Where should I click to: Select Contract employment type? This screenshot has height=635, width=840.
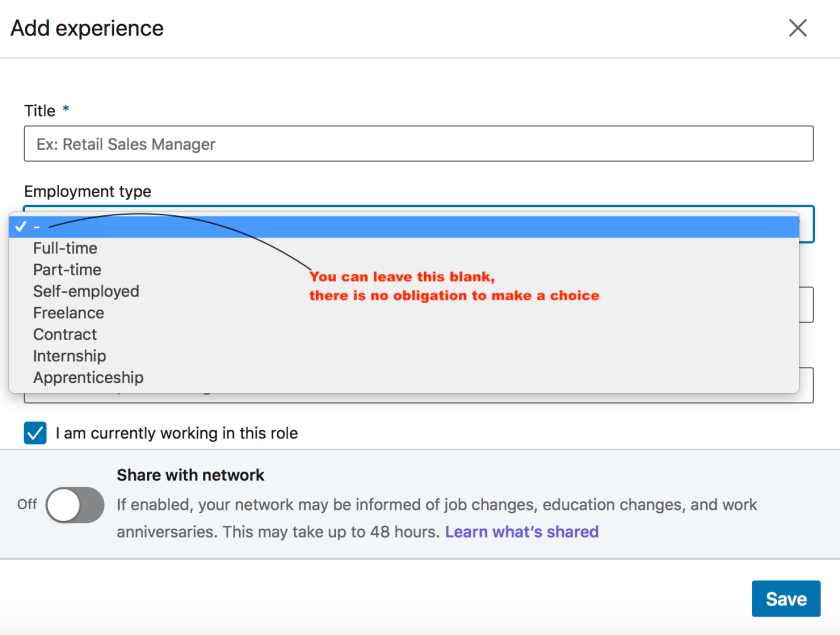click(x=65, y=335)
